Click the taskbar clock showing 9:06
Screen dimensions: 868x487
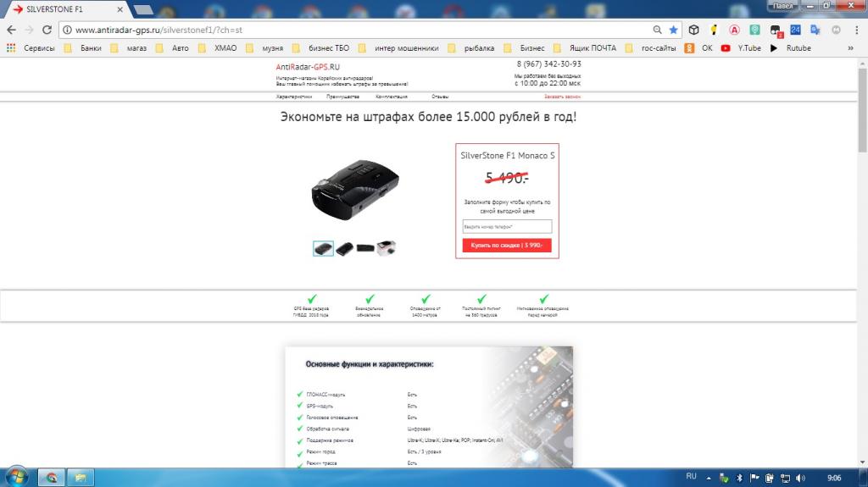[x=834, y=478]
